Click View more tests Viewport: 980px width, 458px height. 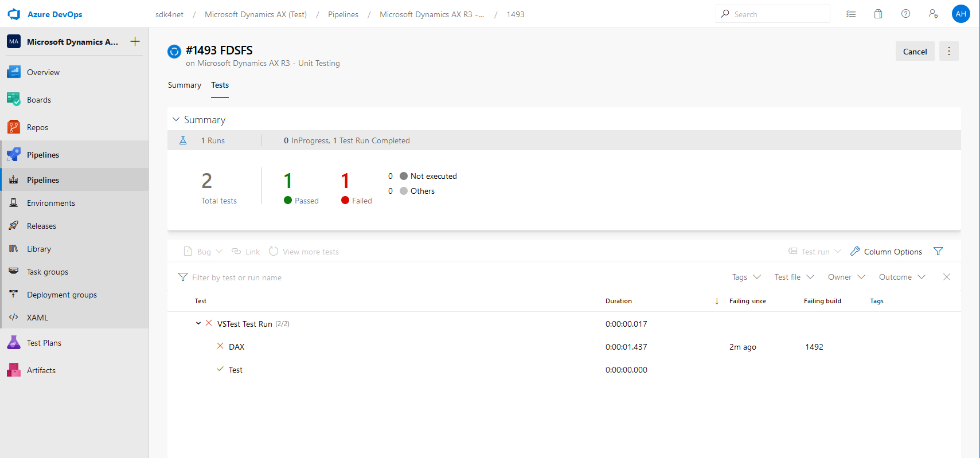[x=304, y=252]
